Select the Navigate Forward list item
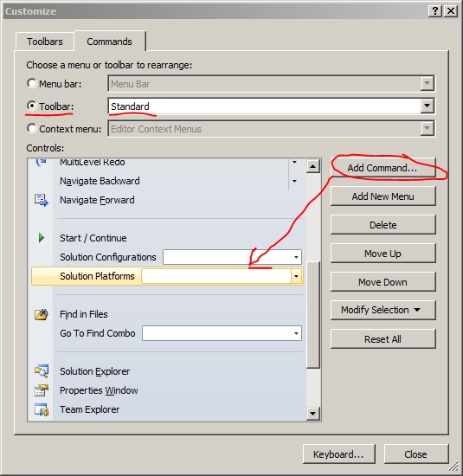 [x=167, y=201]
